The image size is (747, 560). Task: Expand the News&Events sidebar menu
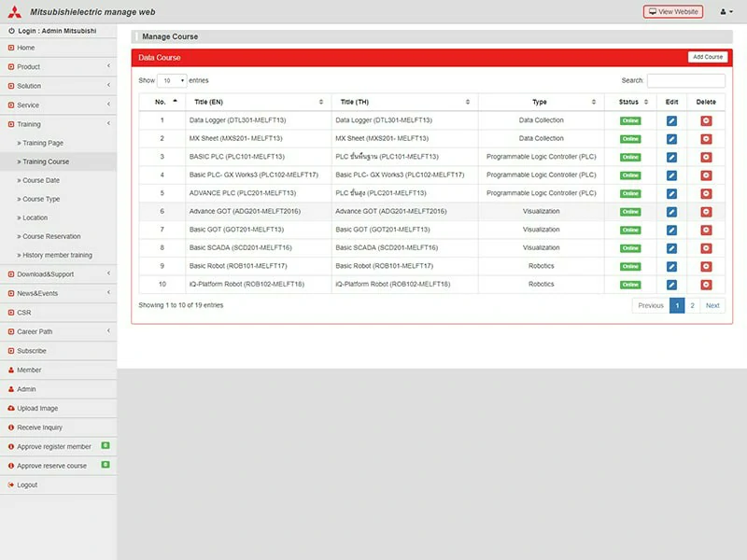point(58,293)
